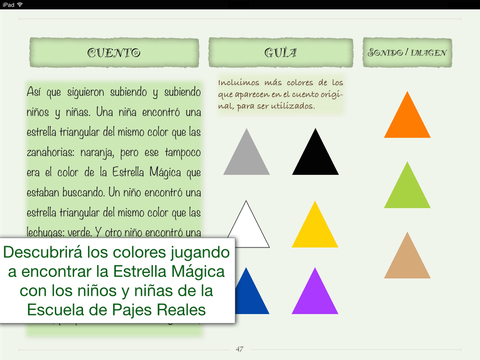480x360 pixels.
Task: Tap page number 47
Action: 239,349
